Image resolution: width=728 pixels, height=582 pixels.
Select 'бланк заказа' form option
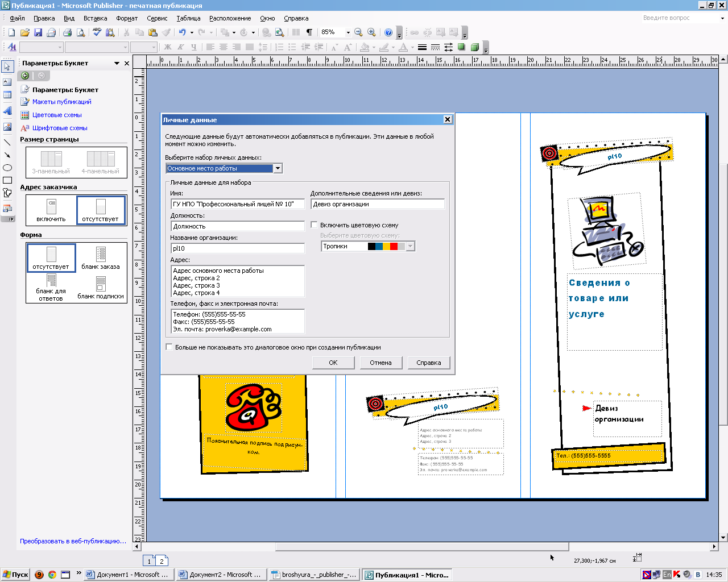point(101,257)
